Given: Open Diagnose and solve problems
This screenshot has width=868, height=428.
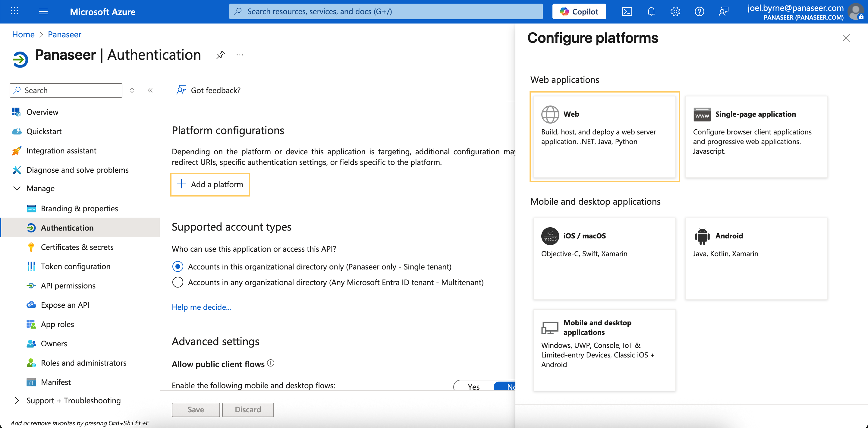Looking at the screenshot, I should point(77,170).
